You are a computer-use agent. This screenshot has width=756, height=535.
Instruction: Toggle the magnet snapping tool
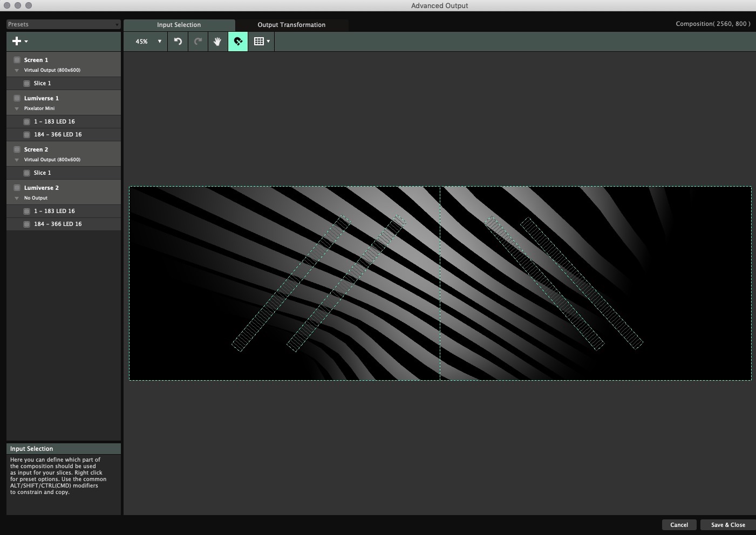point(238,42)
